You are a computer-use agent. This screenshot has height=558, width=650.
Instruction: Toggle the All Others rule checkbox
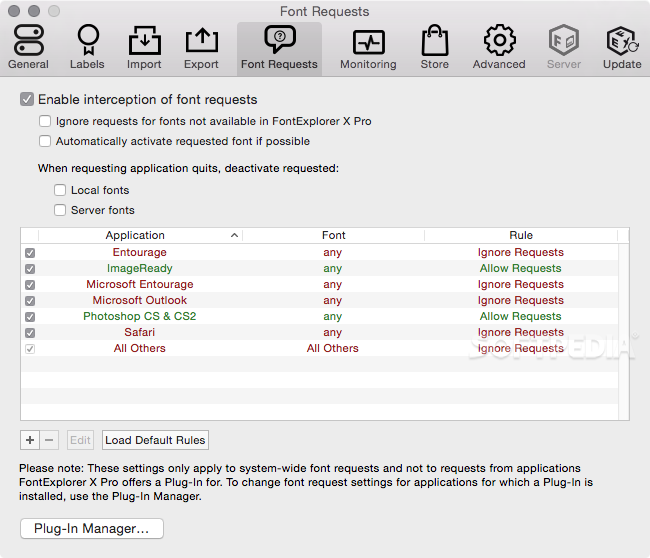coord(30,349)
